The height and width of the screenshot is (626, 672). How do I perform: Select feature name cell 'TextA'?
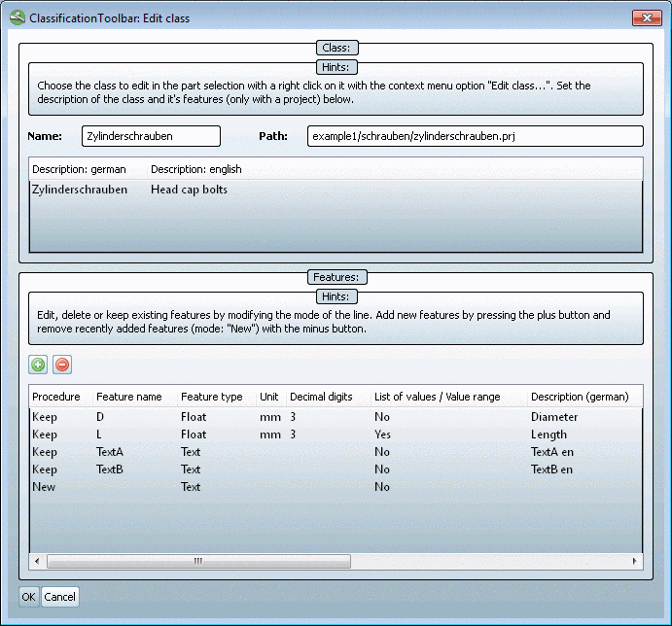[x=110, y=452]
